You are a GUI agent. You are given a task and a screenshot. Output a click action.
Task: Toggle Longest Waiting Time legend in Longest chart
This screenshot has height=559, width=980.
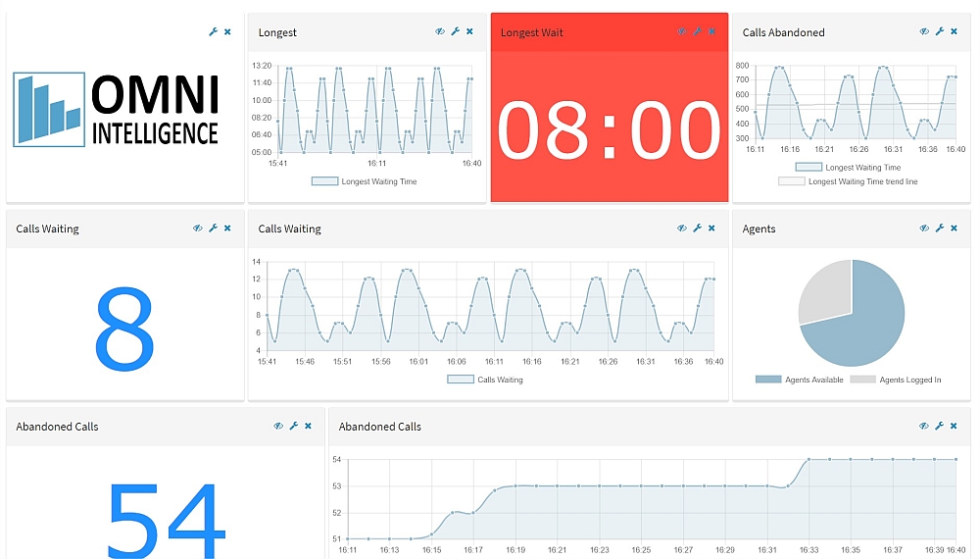tap(364, 181)
